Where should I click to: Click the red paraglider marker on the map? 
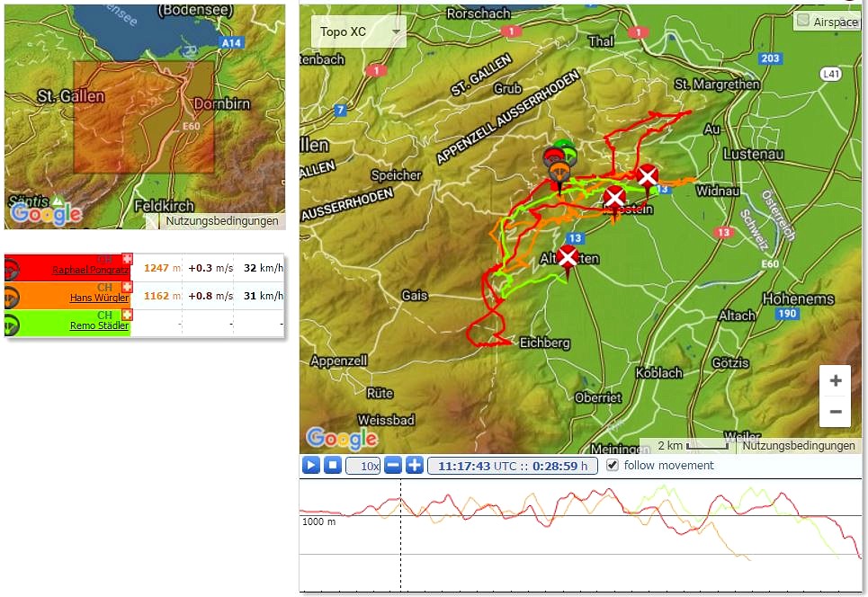(554, 157)
